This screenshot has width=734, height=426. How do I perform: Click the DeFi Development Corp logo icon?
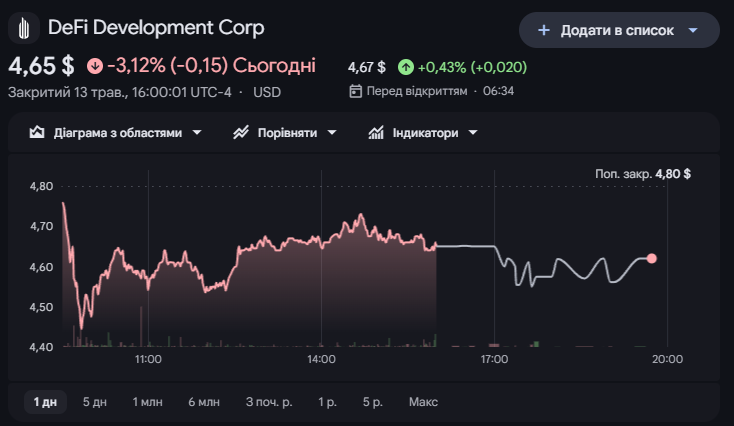coord(24,29)
